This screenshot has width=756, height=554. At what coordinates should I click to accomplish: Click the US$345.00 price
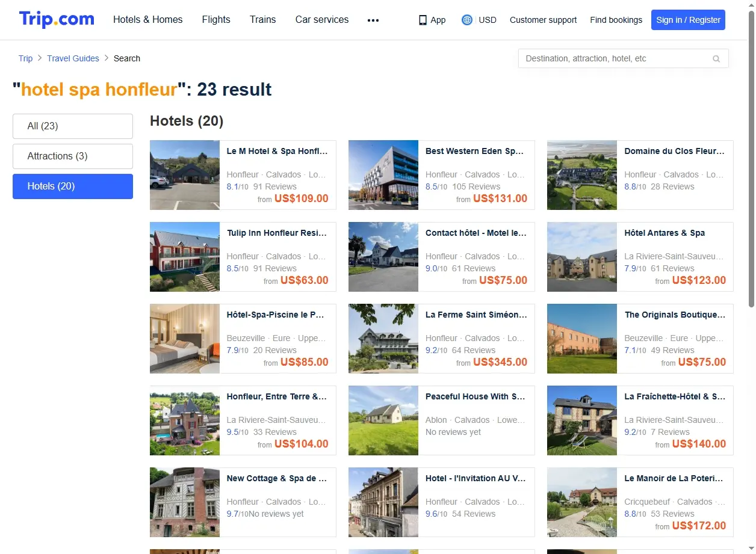[x=500, y=362]
